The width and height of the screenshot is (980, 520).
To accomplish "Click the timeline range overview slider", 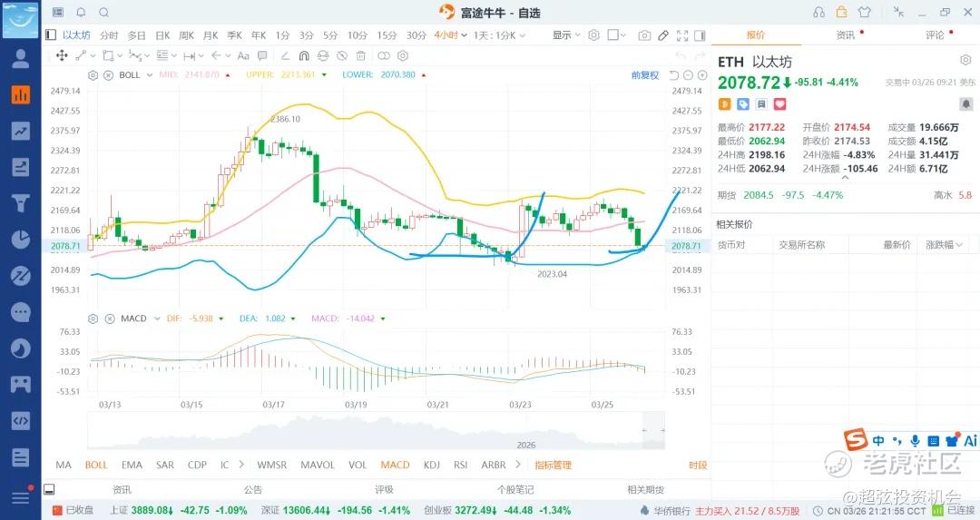I will coord(374,430).
